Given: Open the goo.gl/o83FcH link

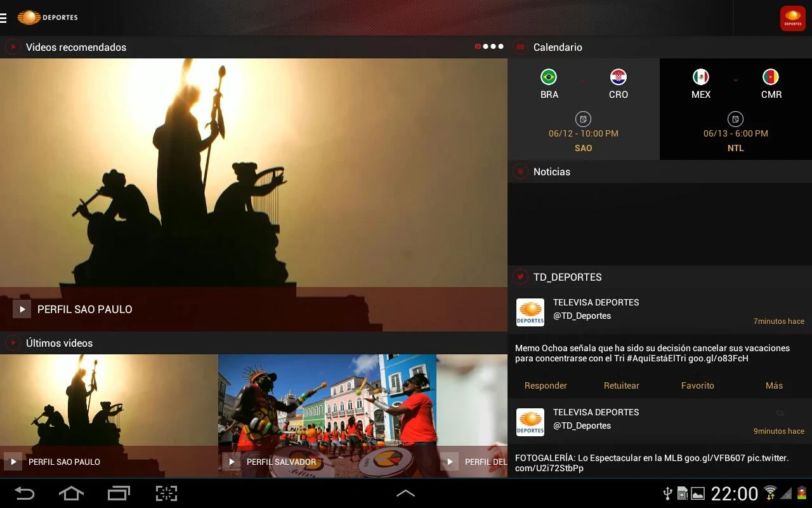Looking at the screenshot, I should (718, 358).
